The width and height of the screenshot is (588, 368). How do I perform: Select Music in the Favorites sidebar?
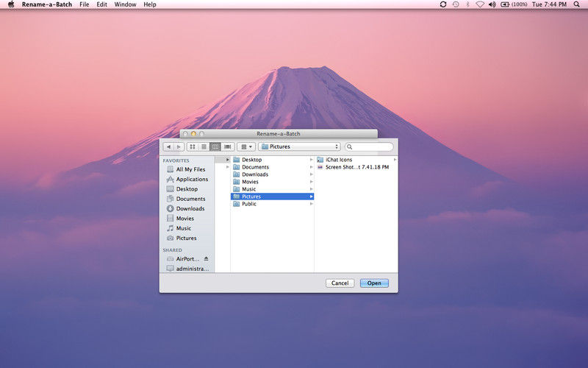(183, 228)
